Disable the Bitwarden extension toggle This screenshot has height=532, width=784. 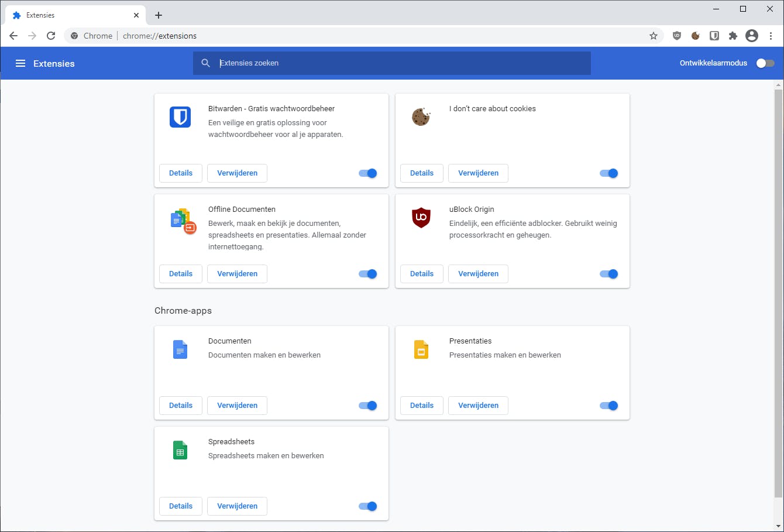(x=368, y=173)
